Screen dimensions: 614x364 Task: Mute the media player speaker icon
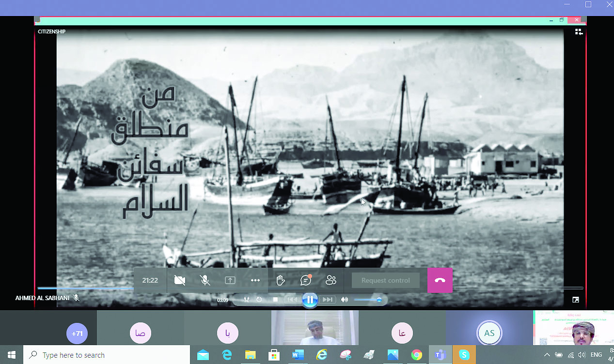(x=345, y=300)
